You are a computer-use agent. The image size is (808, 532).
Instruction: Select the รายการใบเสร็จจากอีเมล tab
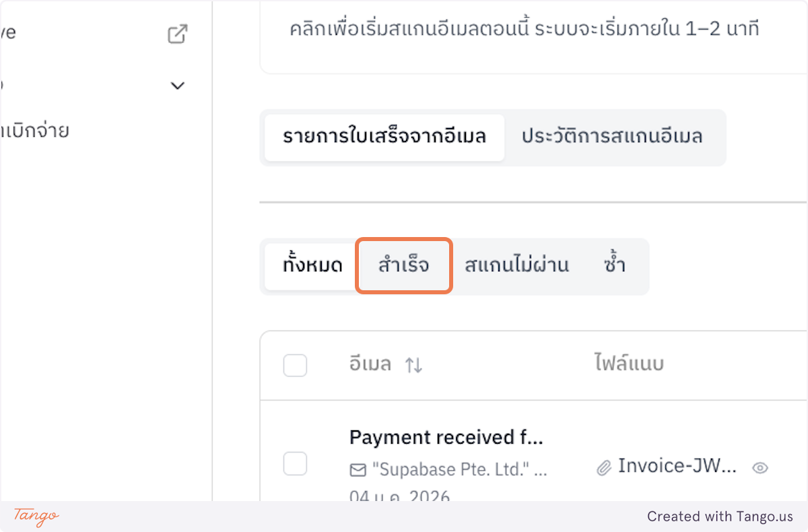tap(383, 137)
